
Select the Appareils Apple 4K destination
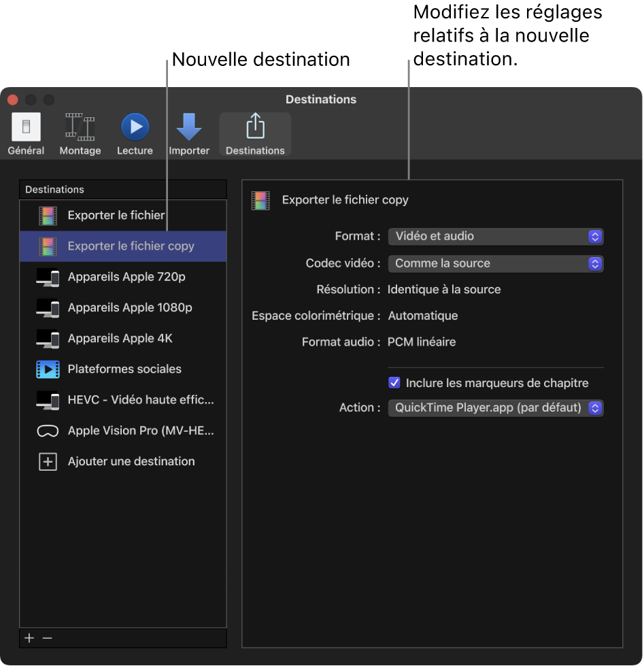[48, 338]
